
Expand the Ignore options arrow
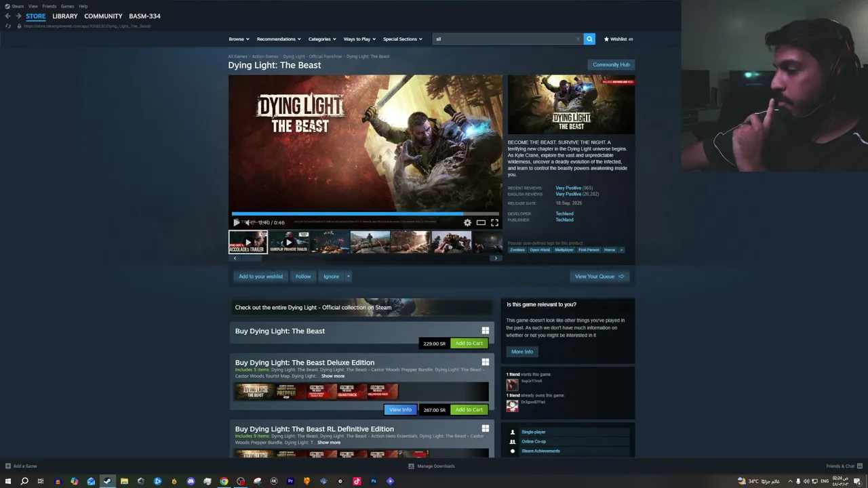coord(348,276)
